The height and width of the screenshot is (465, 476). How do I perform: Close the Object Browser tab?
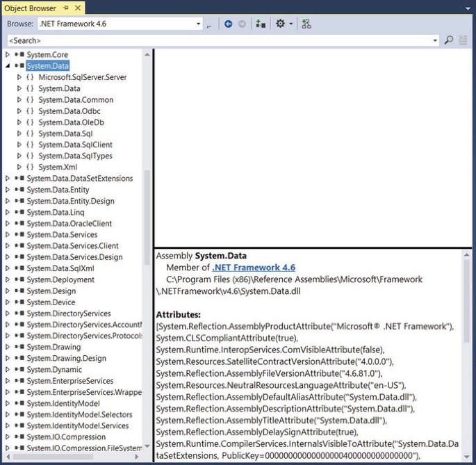[76, 8]
